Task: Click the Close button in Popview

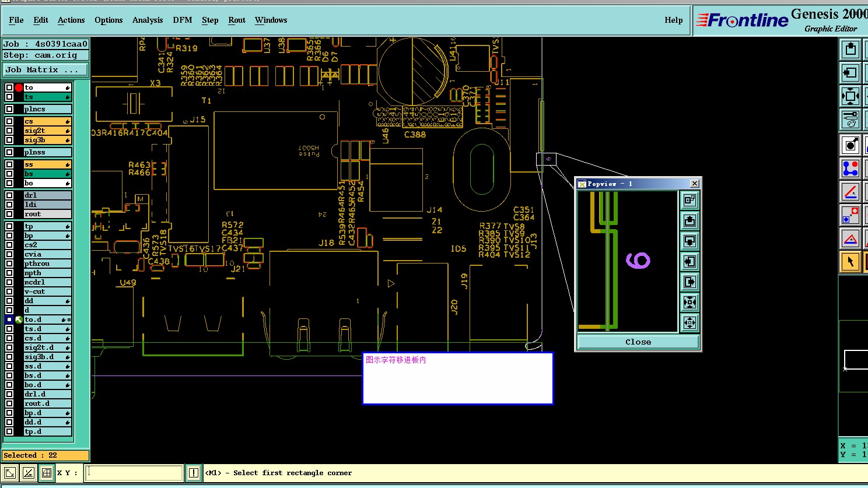Action: click(x=638, y=342)
